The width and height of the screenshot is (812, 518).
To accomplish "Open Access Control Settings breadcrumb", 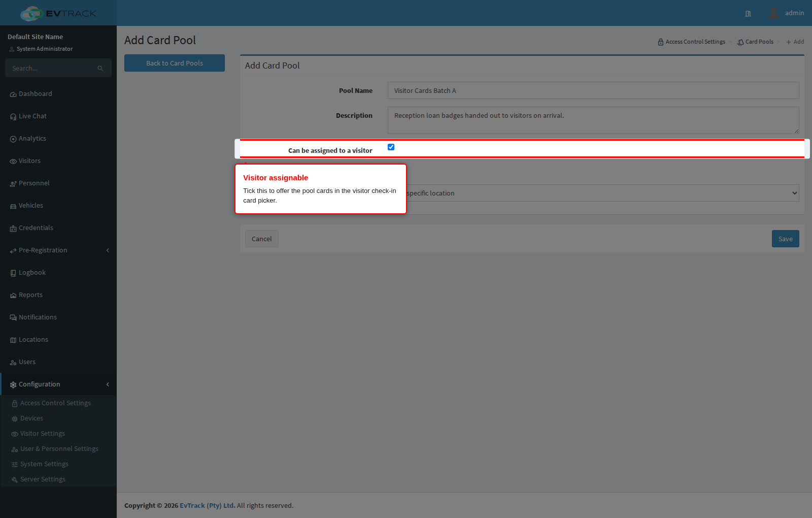I will point(691,42).
